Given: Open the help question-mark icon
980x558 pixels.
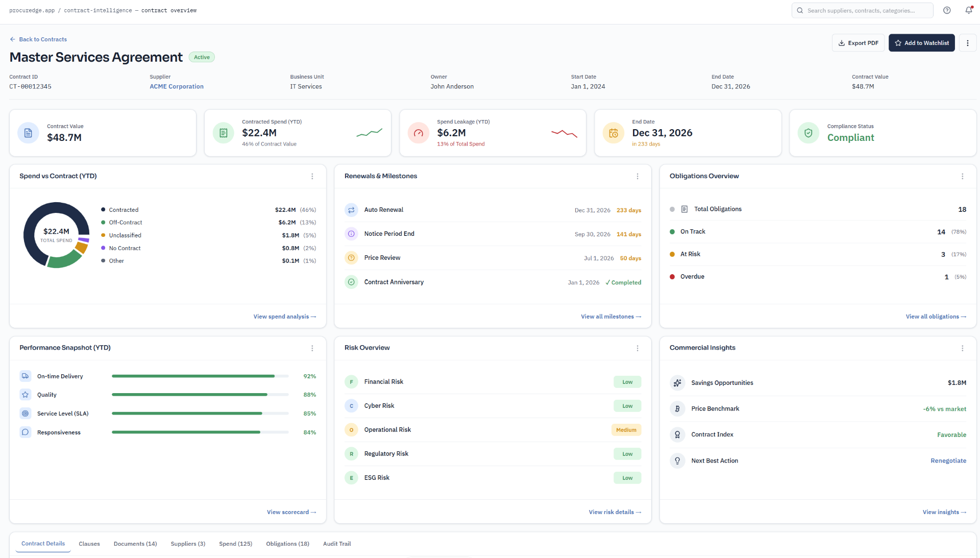Looking at the screenshot, I should pyautogui.click(x=947, y=10).
